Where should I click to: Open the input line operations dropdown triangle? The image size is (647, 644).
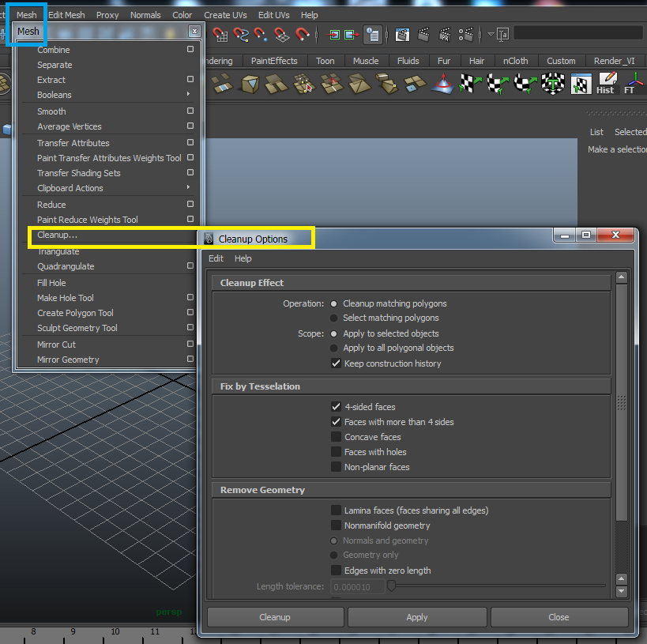click(x=491, y=34)
